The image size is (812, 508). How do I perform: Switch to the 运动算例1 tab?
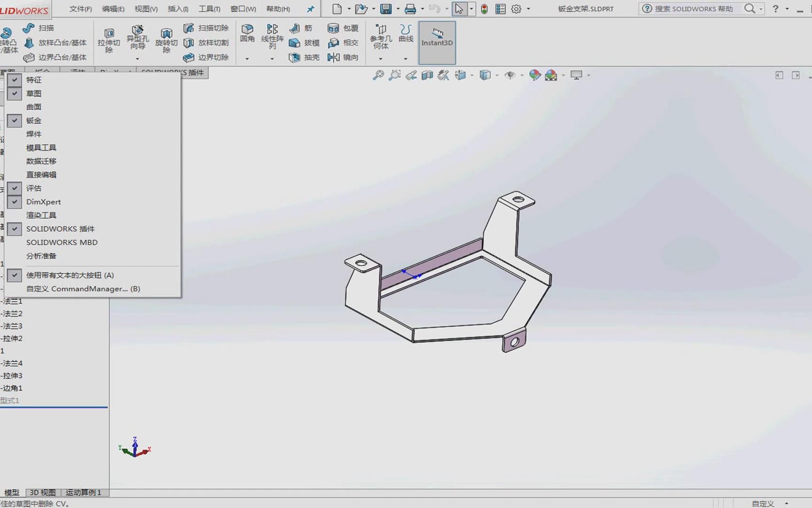(84, 492)
